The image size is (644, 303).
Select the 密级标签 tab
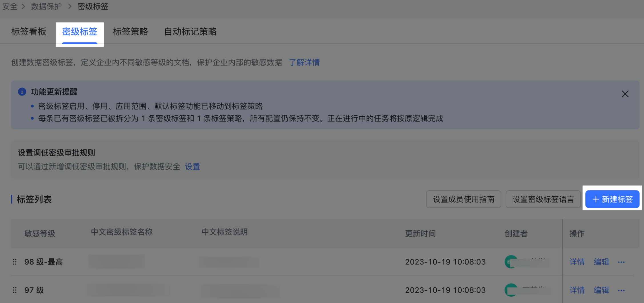click(x=80, y=32)
